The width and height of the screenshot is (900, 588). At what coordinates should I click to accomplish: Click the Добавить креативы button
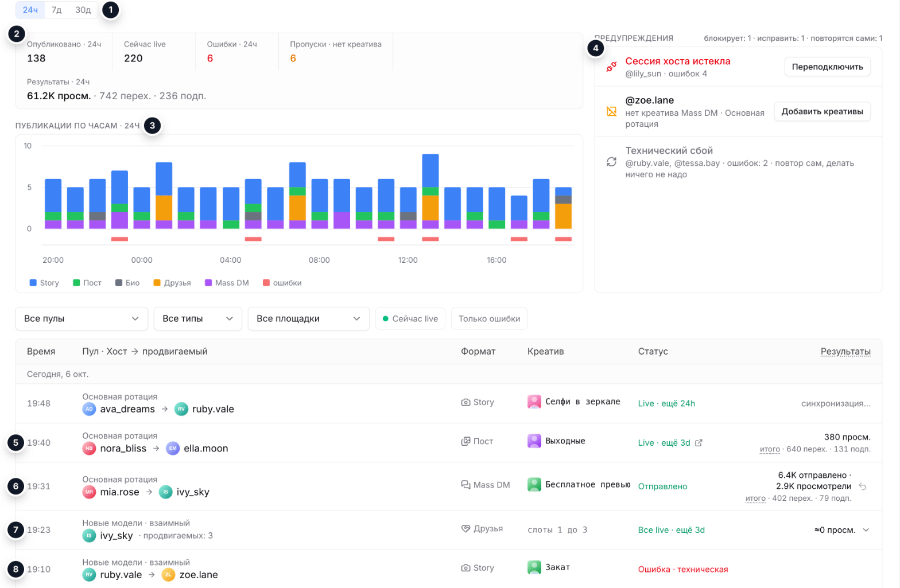tap(822, 111)
